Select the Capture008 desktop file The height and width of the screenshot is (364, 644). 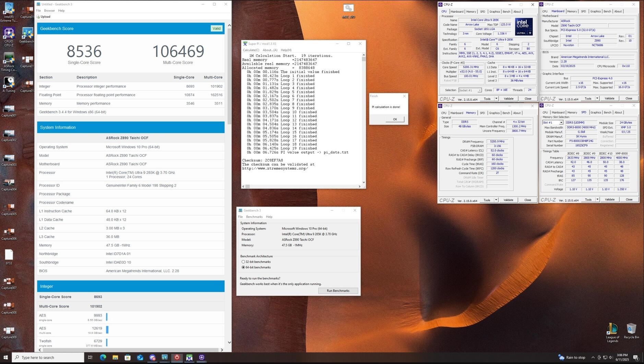coord(9,308)
